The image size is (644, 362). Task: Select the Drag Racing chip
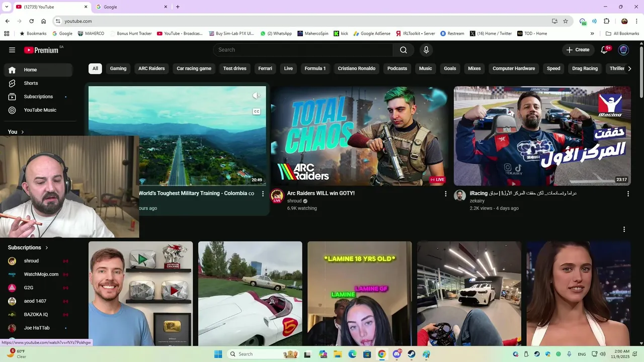point(585,68)
